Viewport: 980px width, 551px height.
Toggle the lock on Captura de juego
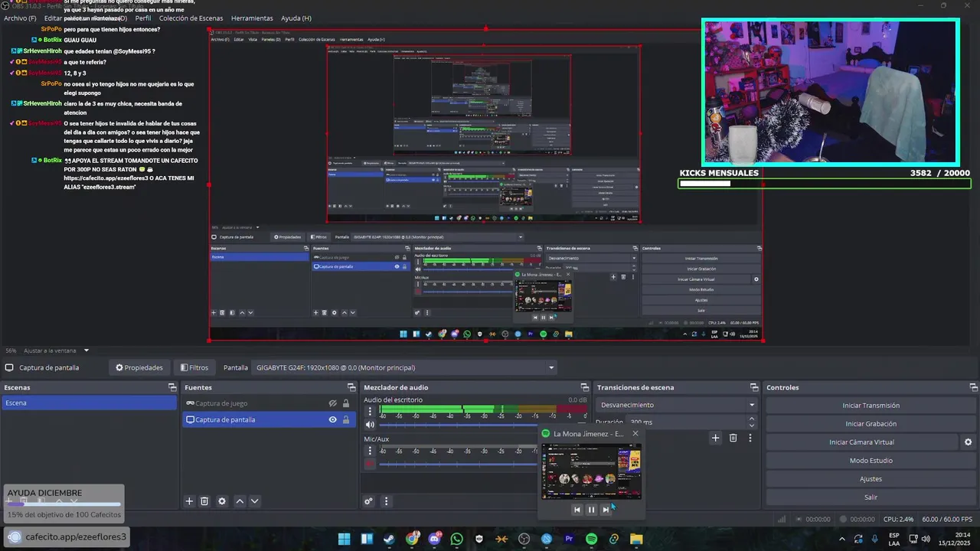pos(346,403)
